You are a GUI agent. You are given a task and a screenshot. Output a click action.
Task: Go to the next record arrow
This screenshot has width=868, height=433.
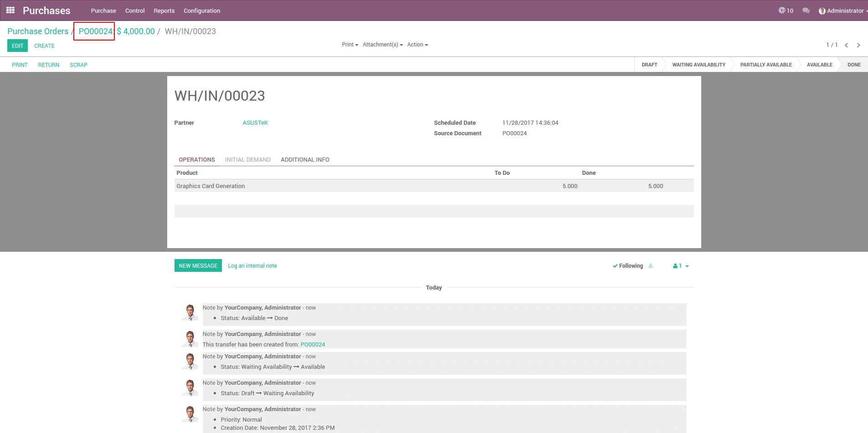(858, 45)
